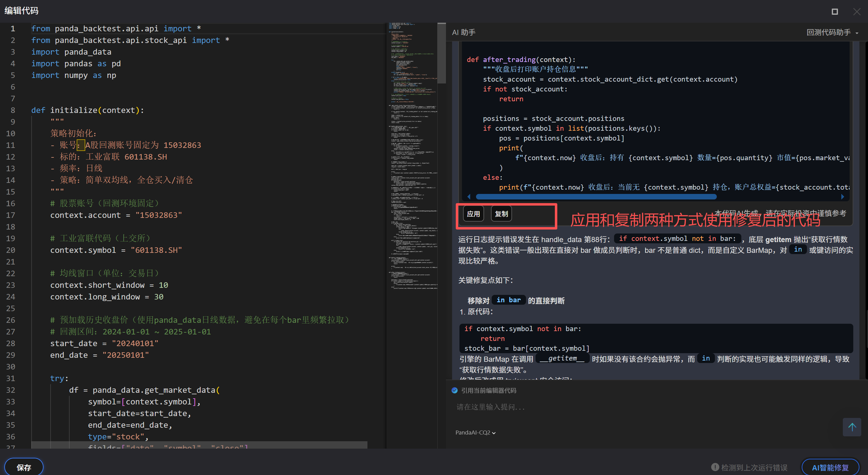Click the line number 8
Image resolution: width=868 pixels, height=475 pixels.
pos(13,110)
